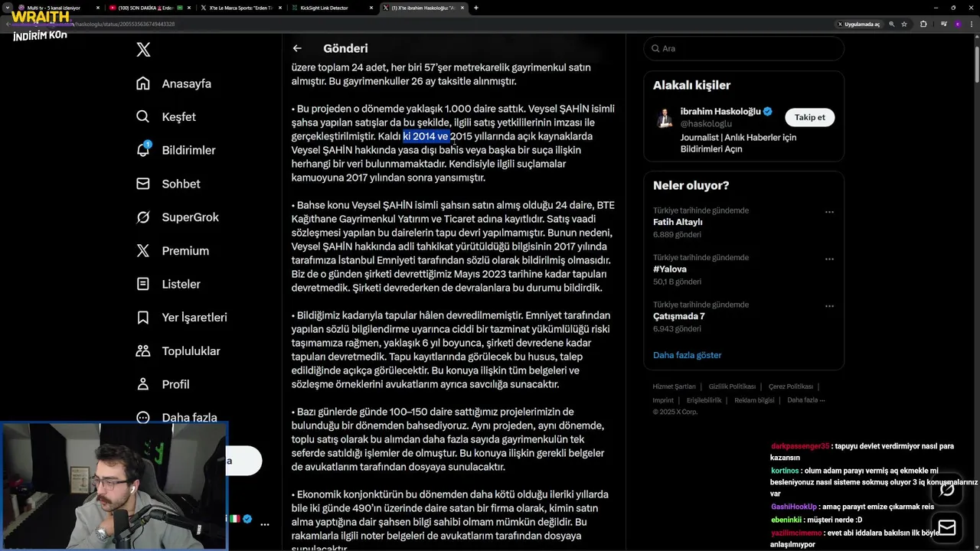This screenshot has height=551, width=980.
Task: Click the Anasayfa house icon
Action: (x=143, y=83)
